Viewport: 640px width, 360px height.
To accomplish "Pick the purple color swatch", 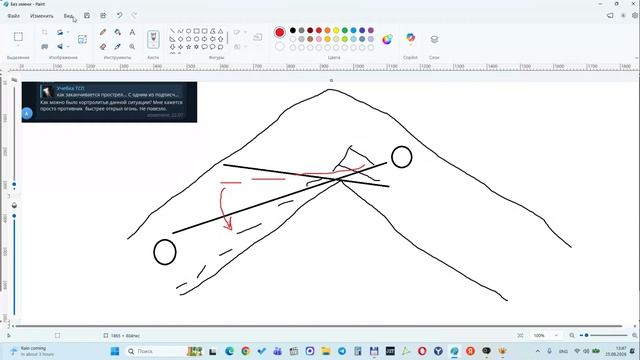I will click(371, 30).
